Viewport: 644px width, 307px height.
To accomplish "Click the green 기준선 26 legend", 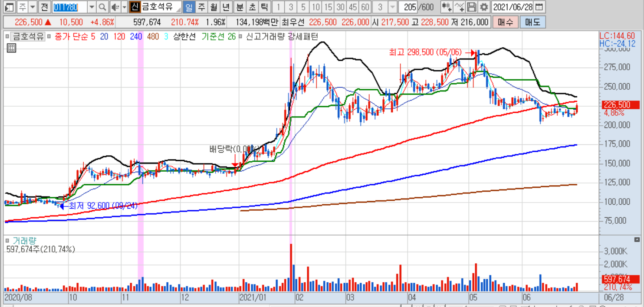I will [219, 37].
